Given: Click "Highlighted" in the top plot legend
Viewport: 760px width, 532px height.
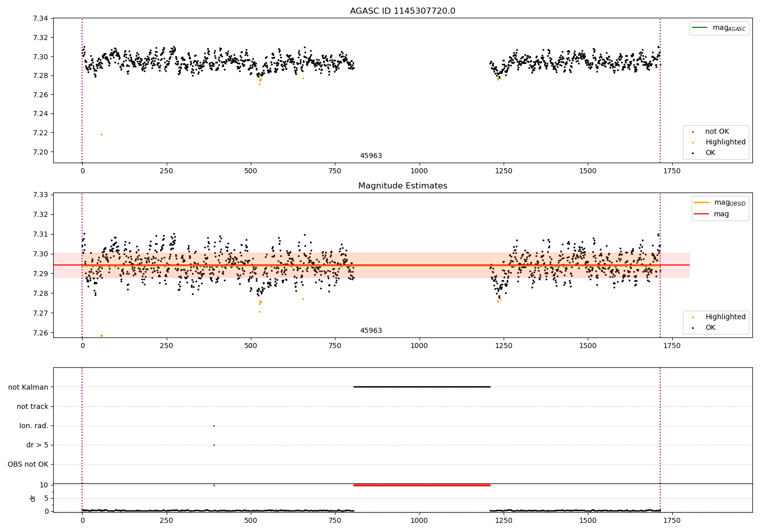Looking at the screenshot, I should coord(726,142).
